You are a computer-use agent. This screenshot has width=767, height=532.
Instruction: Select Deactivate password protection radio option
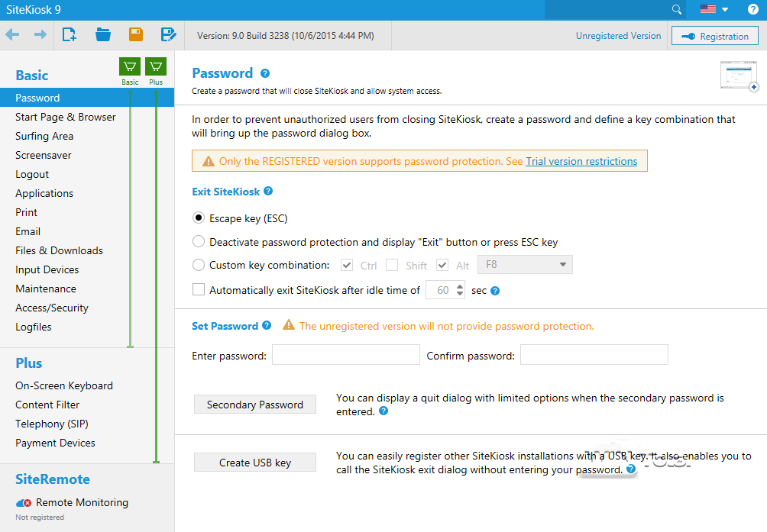198,241
